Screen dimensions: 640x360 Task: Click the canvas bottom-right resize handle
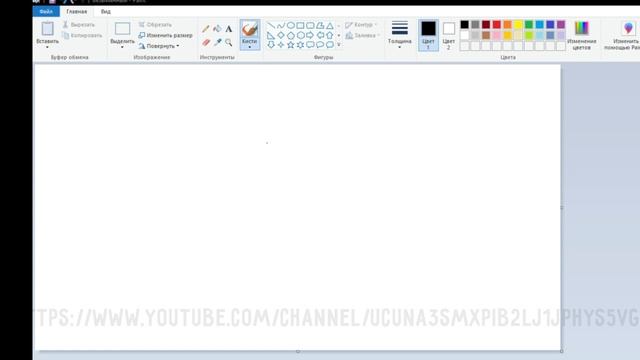(562, 351)
